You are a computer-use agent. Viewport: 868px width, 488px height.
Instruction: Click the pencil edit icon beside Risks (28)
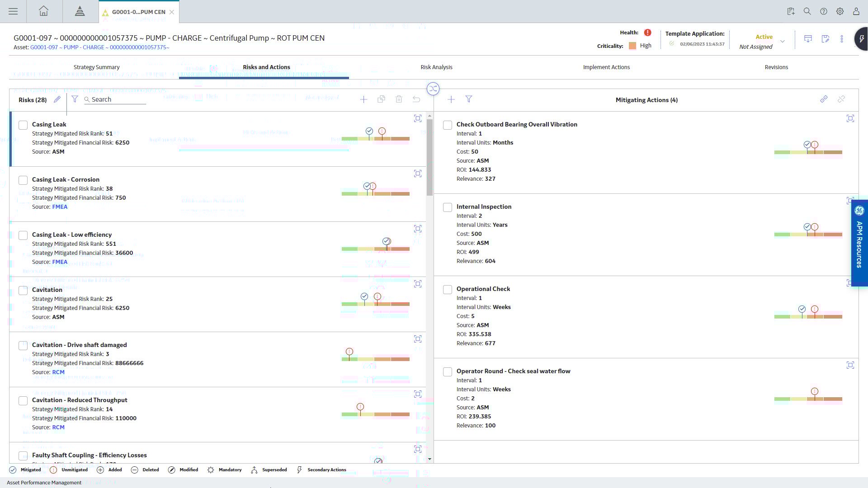(57, 99)
